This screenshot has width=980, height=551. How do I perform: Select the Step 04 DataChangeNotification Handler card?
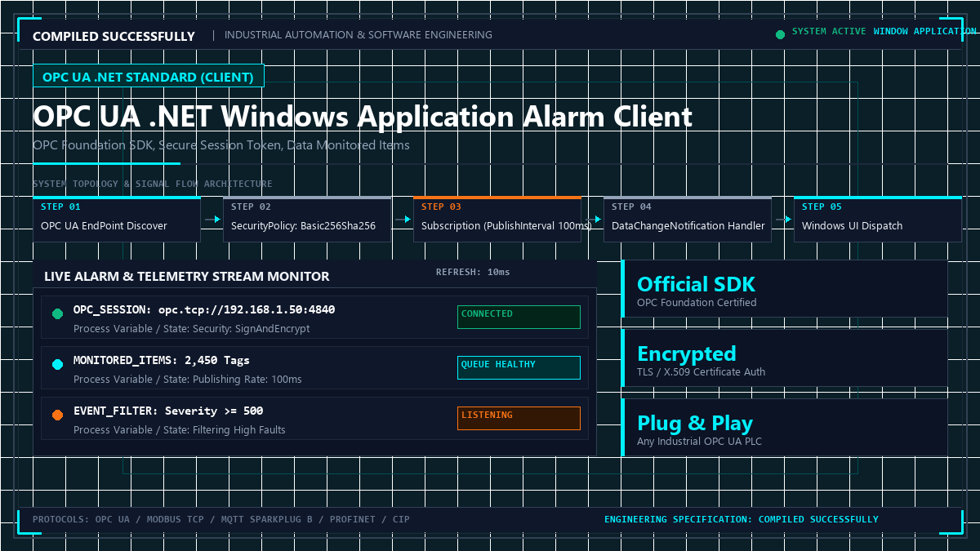[x=688, y=219]
